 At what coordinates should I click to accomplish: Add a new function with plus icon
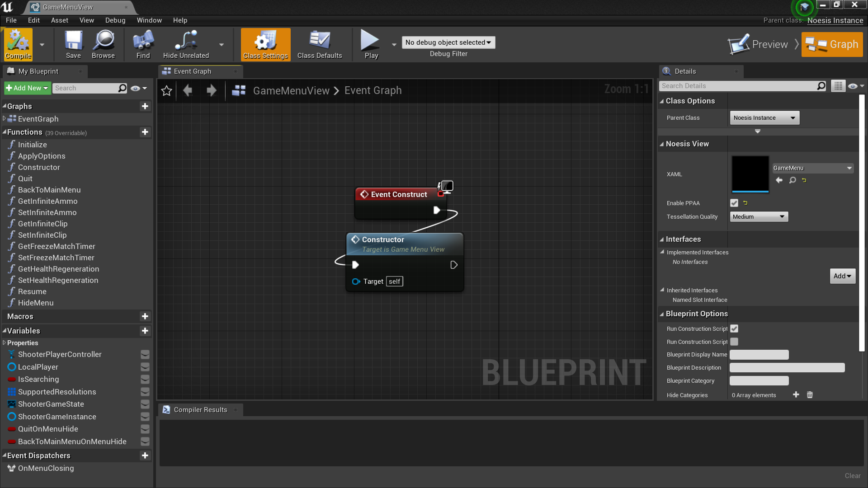(145, 132)
